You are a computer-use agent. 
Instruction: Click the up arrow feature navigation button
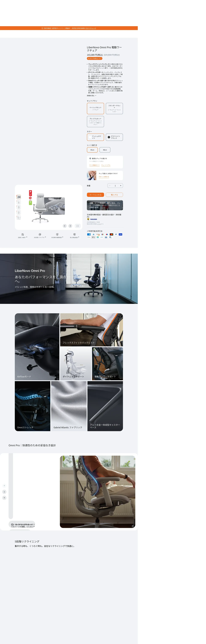4,486
